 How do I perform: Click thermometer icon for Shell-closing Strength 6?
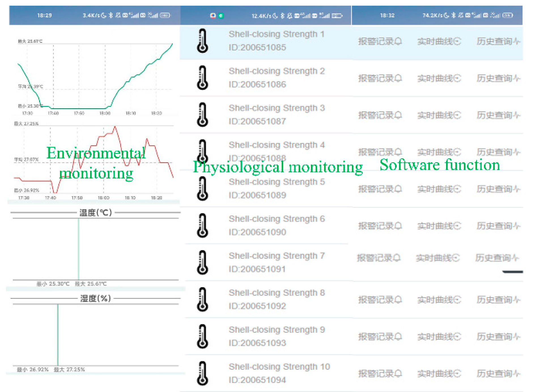(202, 225)
